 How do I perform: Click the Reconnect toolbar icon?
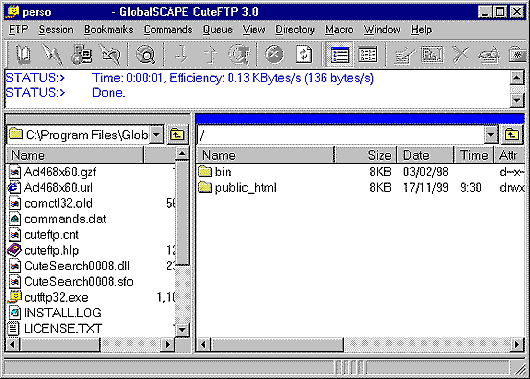pyautogui.click(x=111, y=54)
